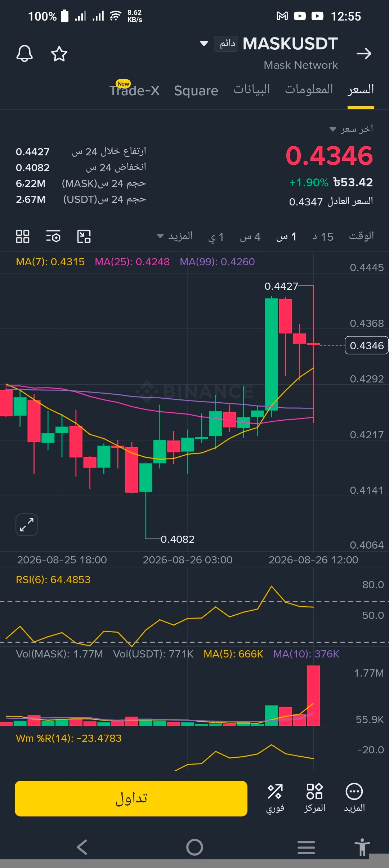The height and width of the screenshot is (868, 389).
Task: Tap the yellow تداول trade button
Action: tap(131, 798)
